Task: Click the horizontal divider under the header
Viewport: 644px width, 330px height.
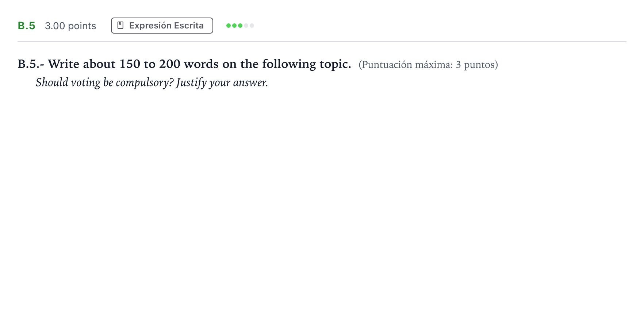Action: pyautogui.click(x=322, y=41)
